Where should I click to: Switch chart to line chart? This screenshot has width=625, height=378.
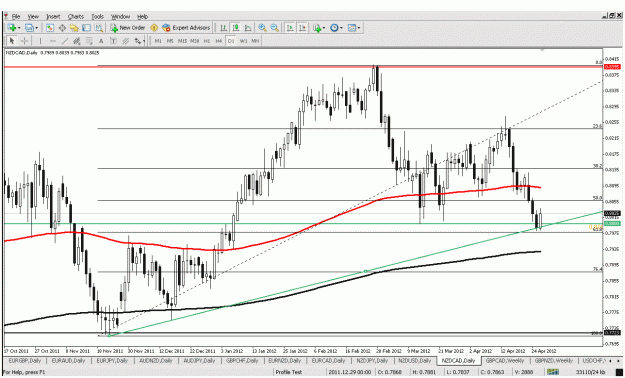click(x=248, y=28)
